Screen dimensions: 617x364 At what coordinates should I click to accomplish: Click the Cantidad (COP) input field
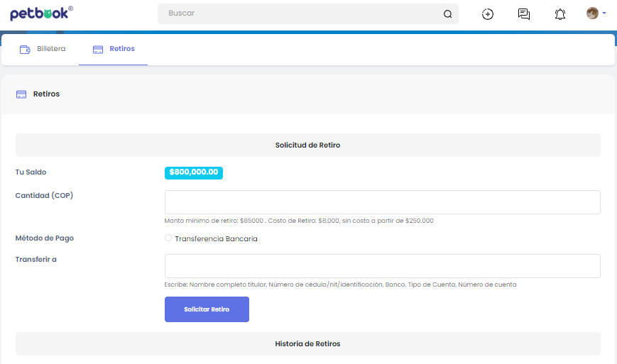pyautogui.click(x=382, y=202)
